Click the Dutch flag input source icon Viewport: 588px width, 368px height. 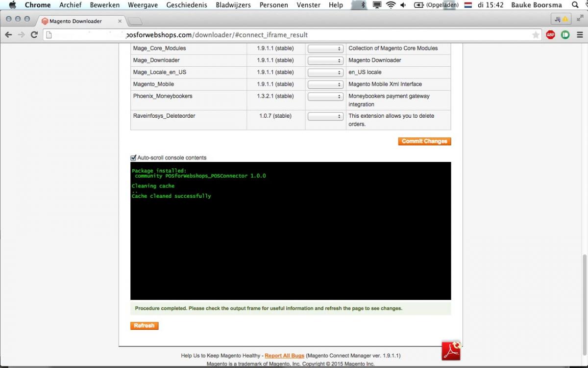coord(468,5)
